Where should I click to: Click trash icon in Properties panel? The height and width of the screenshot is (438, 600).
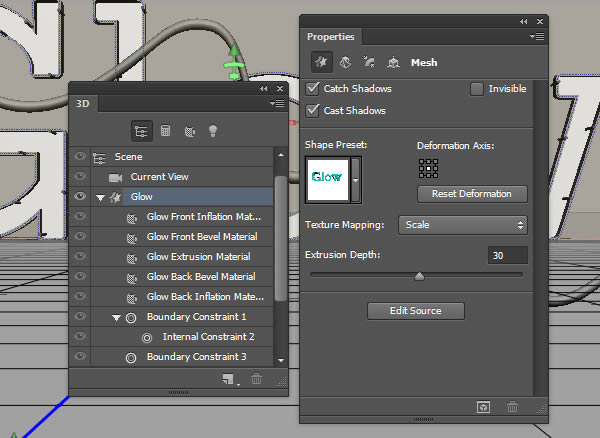click(512, 407)
